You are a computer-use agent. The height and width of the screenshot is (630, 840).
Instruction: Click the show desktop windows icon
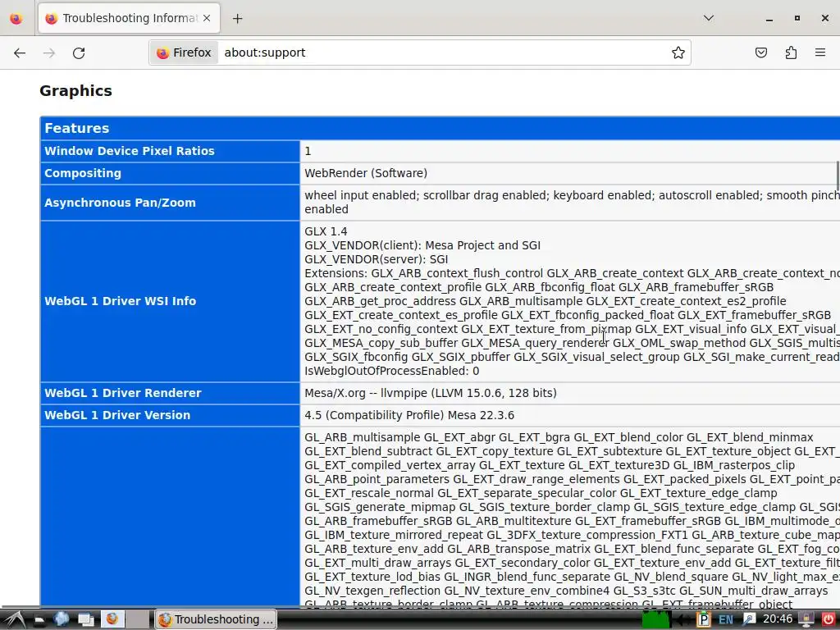85,619
